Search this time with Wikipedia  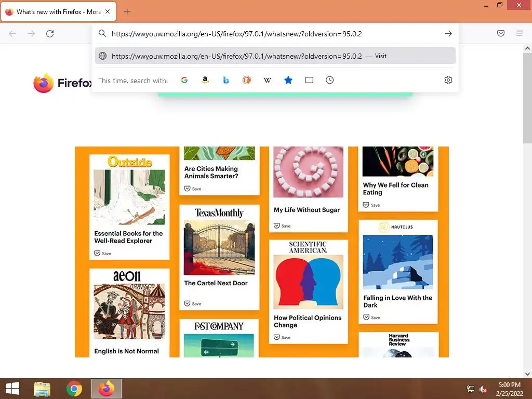pyautogui.click(x=268, y=80)
